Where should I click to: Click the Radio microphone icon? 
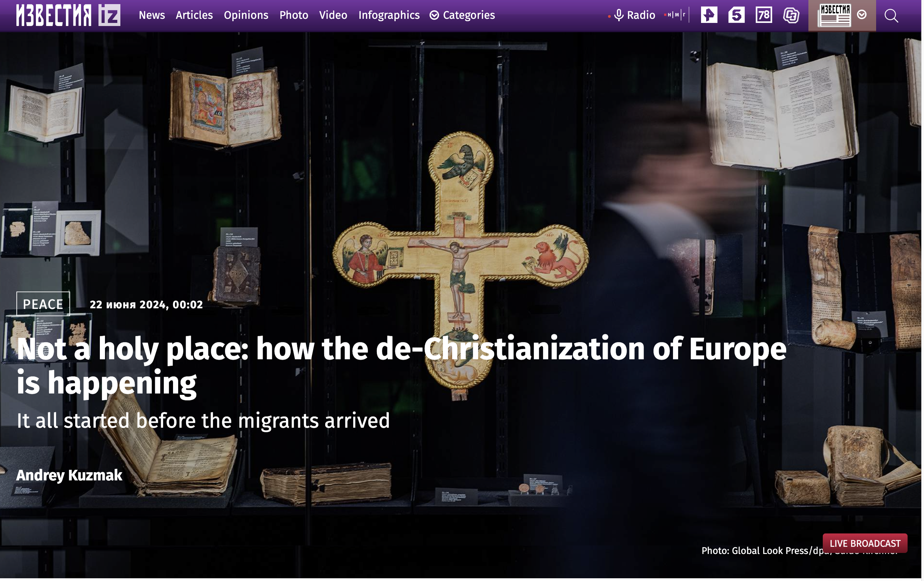619,15
